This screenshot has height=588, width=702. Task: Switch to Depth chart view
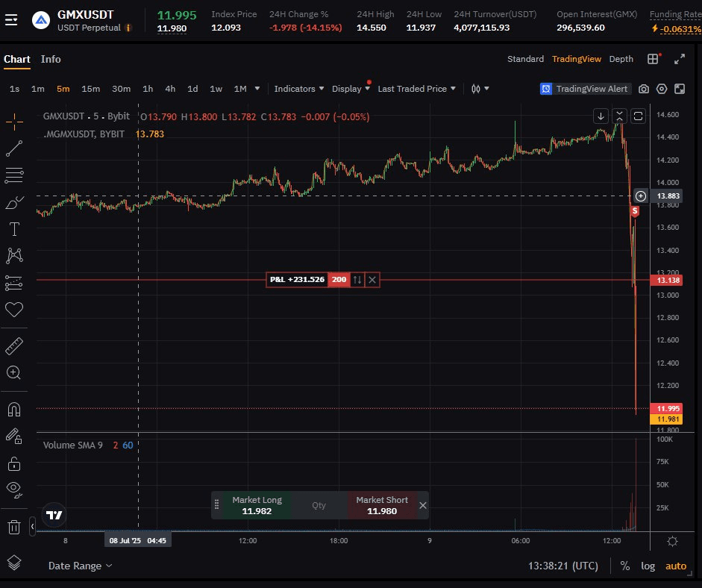point(621,59)
